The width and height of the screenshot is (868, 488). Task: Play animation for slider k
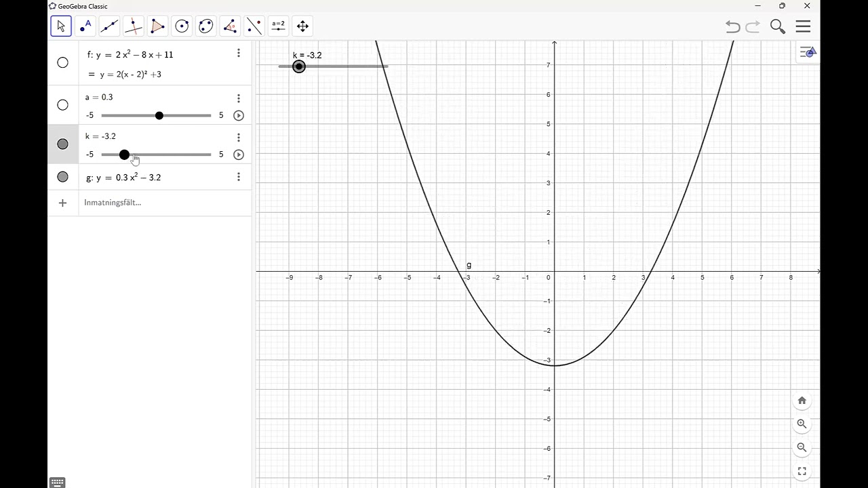pyautogui.click(x=239, y=155)
